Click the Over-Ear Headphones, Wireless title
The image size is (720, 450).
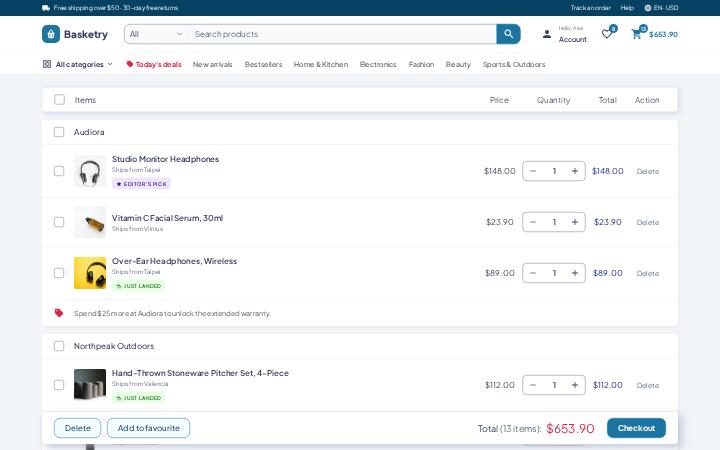(x=174, y=261)
